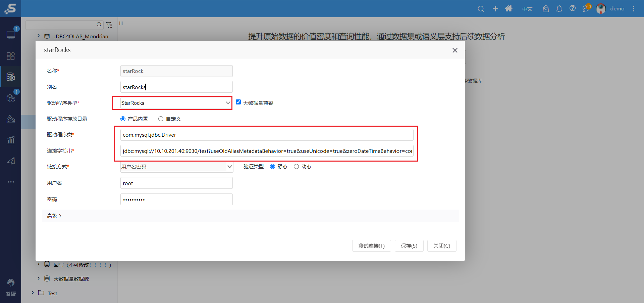
Task: Select the Test folder item
Action: [x=52, y=293]
